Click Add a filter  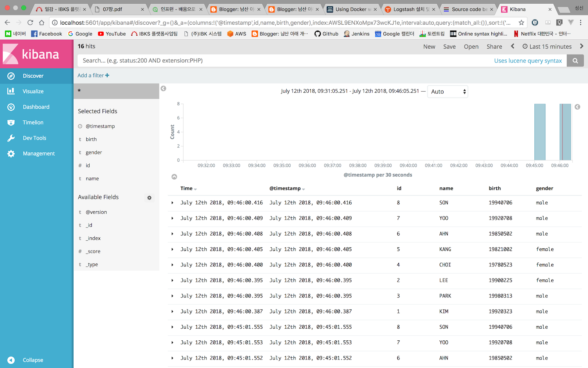tap(93, 75)
